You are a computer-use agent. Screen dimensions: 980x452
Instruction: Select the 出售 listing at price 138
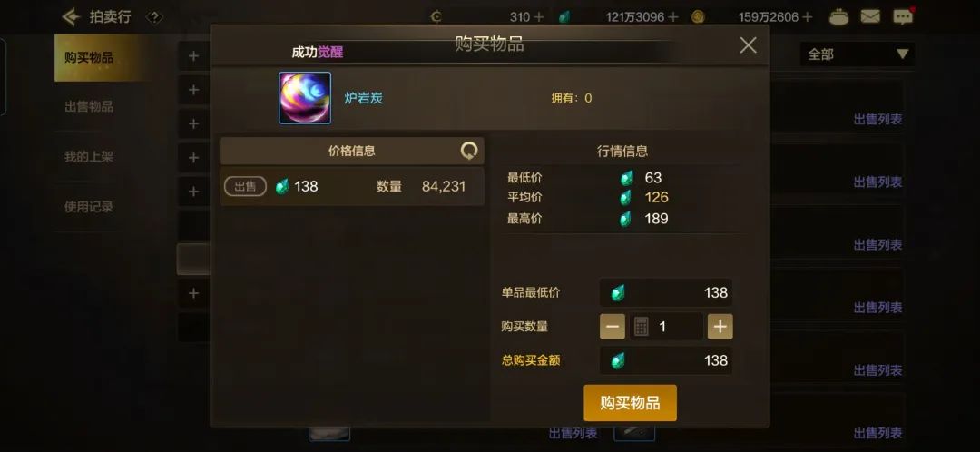pyautogui.click(x=352, y=186)
